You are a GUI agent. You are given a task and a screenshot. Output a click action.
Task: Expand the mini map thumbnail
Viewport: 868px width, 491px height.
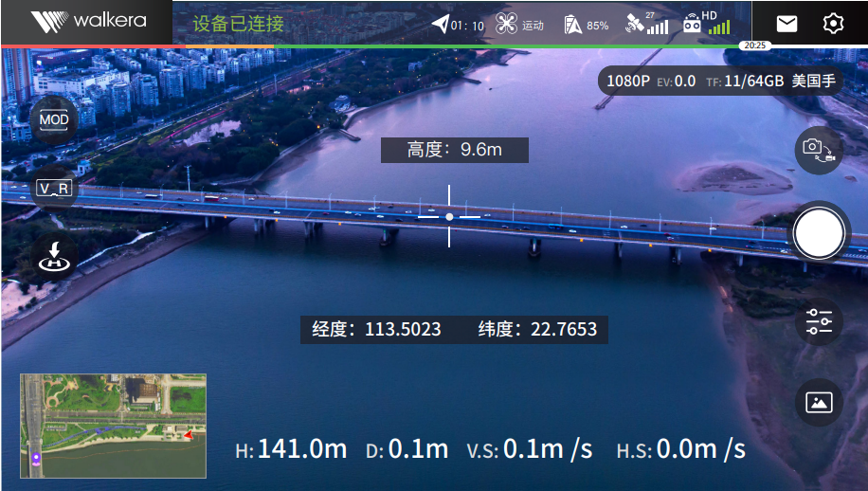[114, 426]
